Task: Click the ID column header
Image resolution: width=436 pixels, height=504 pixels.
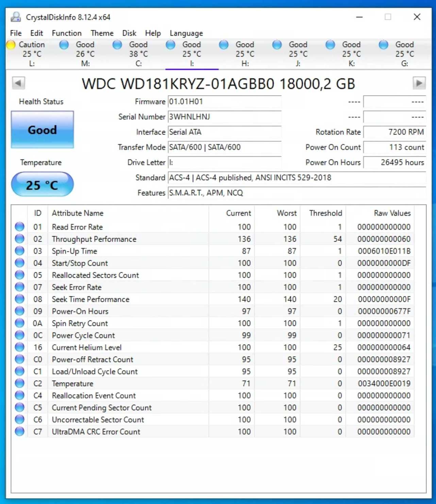Action: point(38,213)
